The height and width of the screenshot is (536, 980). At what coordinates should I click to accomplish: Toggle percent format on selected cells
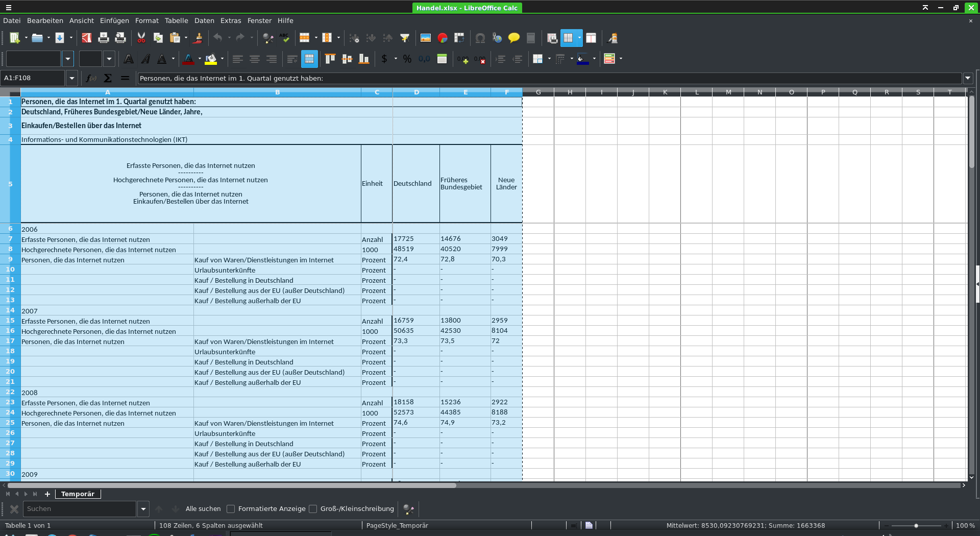click(x=407, y=59)
